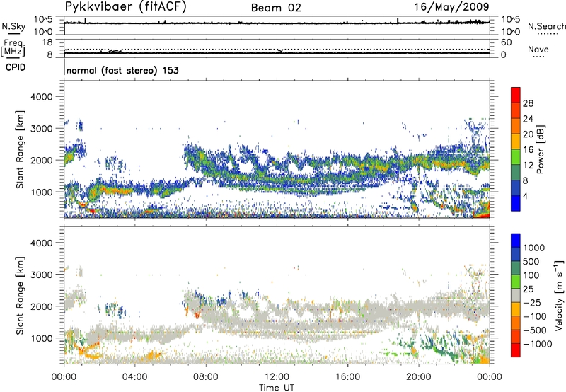The height and width of the screenshot is (392, 566).
Task: Click the 18 tick on the frequency axis
Action: pos(47,42)
